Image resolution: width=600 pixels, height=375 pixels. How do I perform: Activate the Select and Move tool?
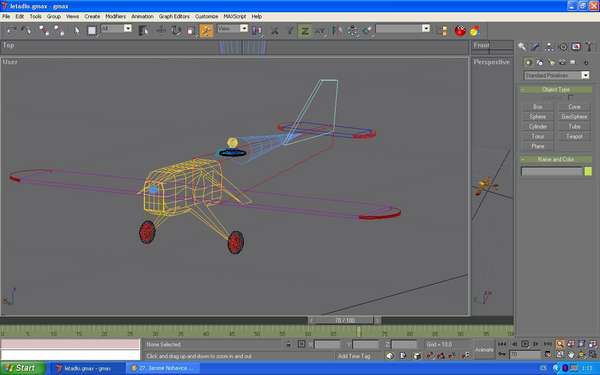pyautogui.click(x=161, y=30)
